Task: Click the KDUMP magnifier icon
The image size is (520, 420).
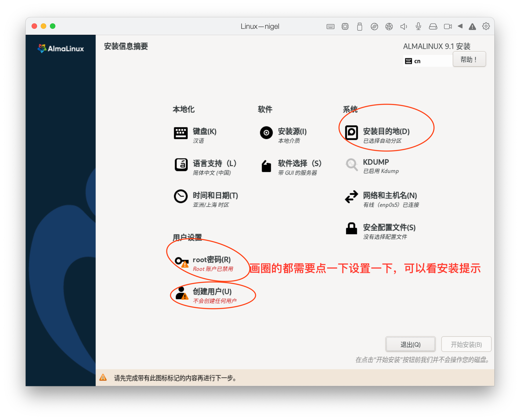Action: click(x=352, y=164)
